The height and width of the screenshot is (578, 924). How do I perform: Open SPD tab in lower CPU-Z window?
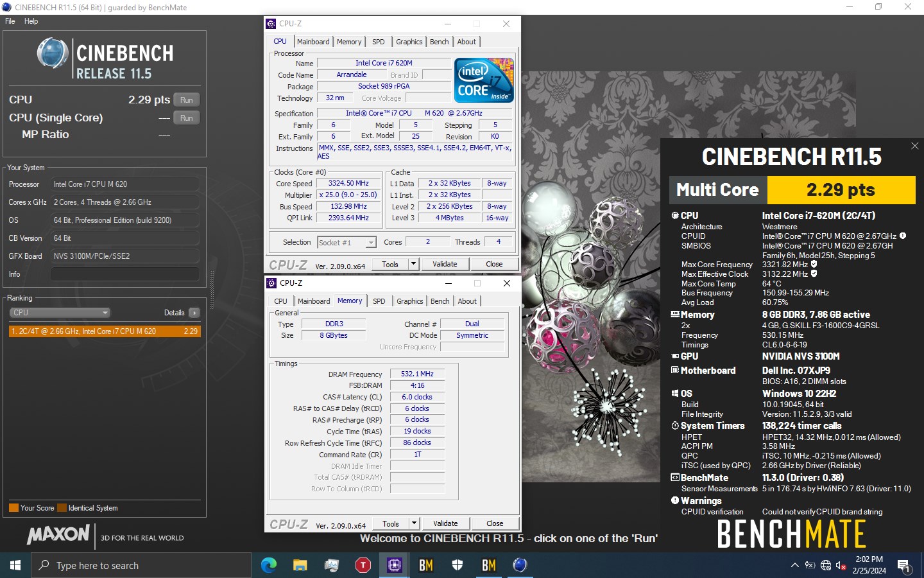pyautogui.click(x=379, y=301)
